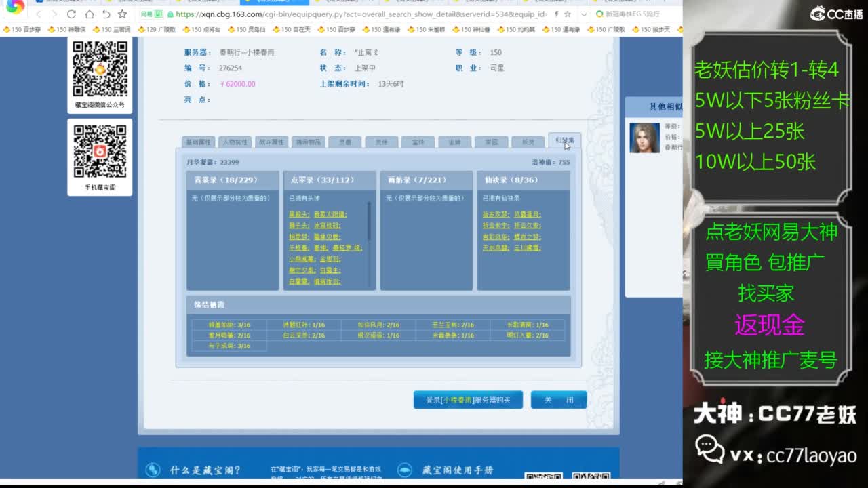
Task: Click the level value 150
Action: [496, 52]
